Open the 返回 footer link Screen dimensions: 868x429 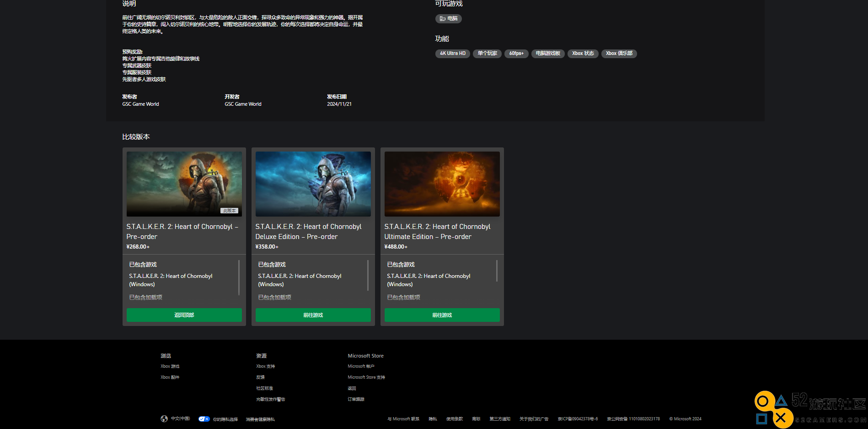pyautogui.click(x=352, y=388)
